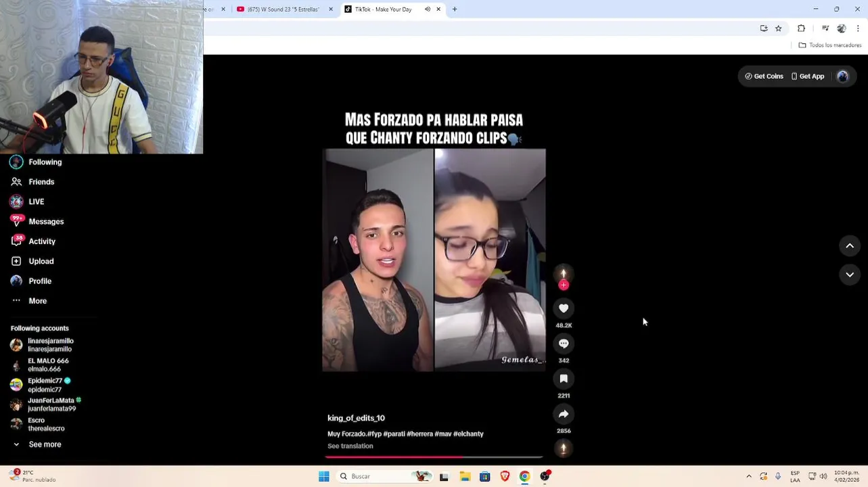This screenshot has height=487, width=868.
Task: Expand See more following accounts
Action: [x=38, y=444]
